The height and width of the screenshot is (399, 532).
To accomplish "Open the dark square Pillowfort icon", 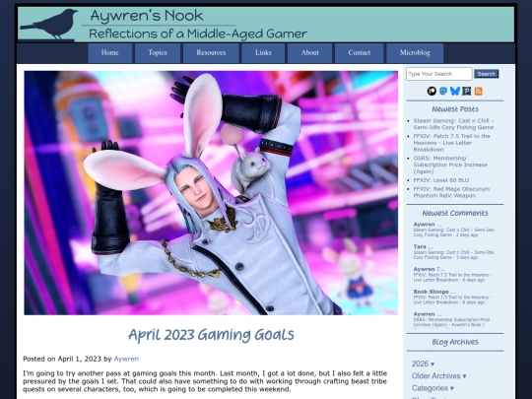I will (467, 91).
